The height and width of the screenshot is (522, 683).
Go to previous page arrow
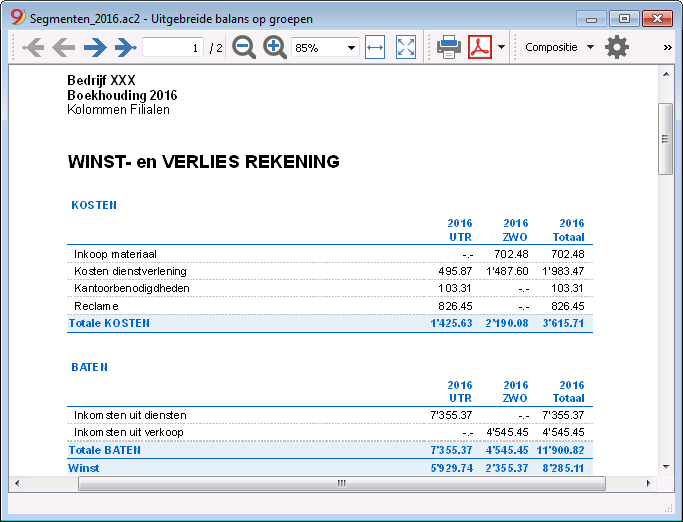click(x=64, y=47)
